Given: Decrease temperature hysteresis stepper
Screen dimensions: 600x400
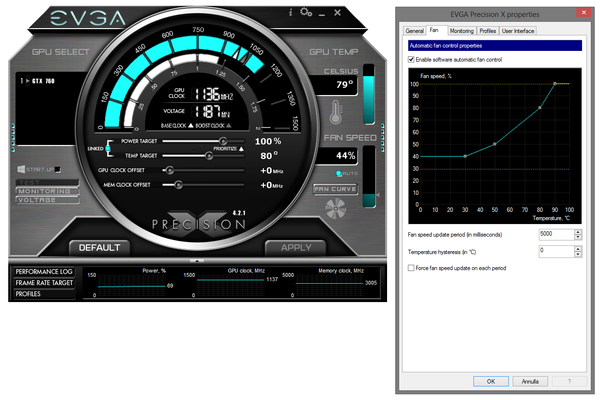Looking at the screenshot, I should 578,254.
